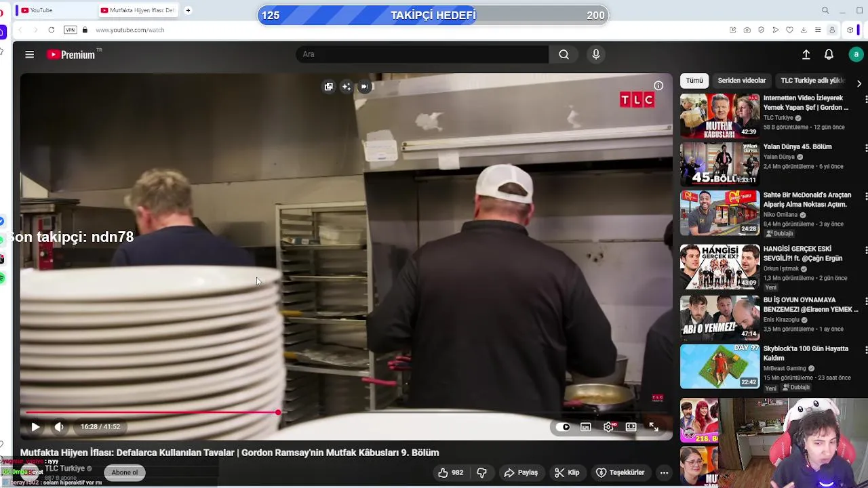This screenshot has width=868, height=488.
Task: Open options for Yalan Dünya 45. Bölüm
Action: point(865,148)
